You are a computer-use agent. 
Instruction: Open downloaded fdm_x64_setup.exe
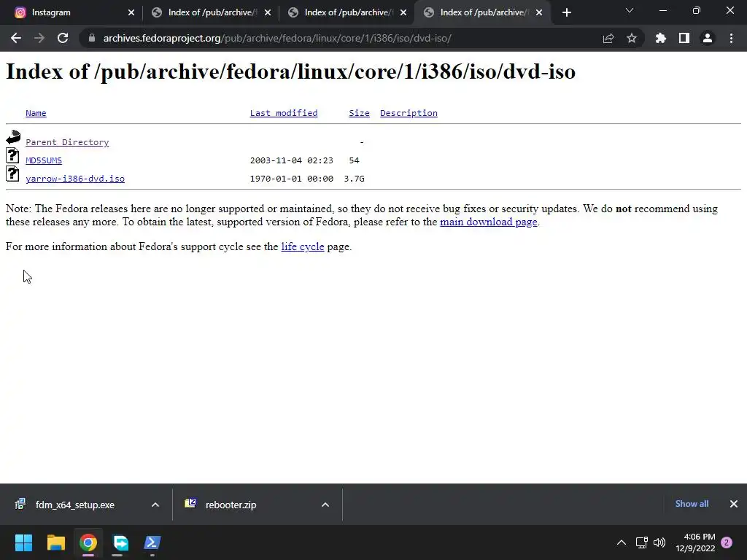point(75,505)
